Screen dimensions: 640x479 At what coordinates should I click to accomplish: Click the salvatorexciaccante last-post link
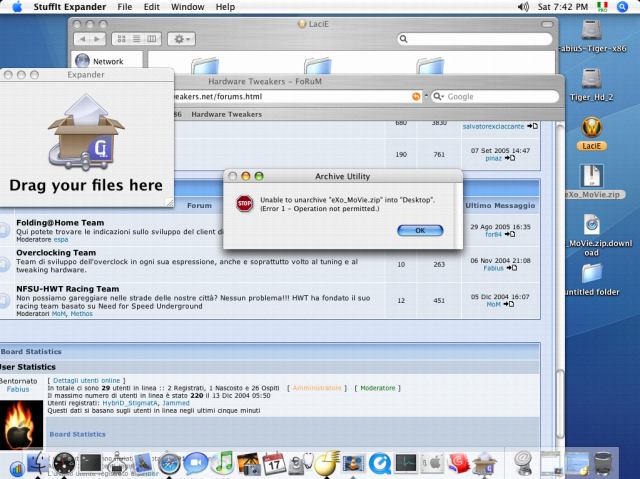493,126
